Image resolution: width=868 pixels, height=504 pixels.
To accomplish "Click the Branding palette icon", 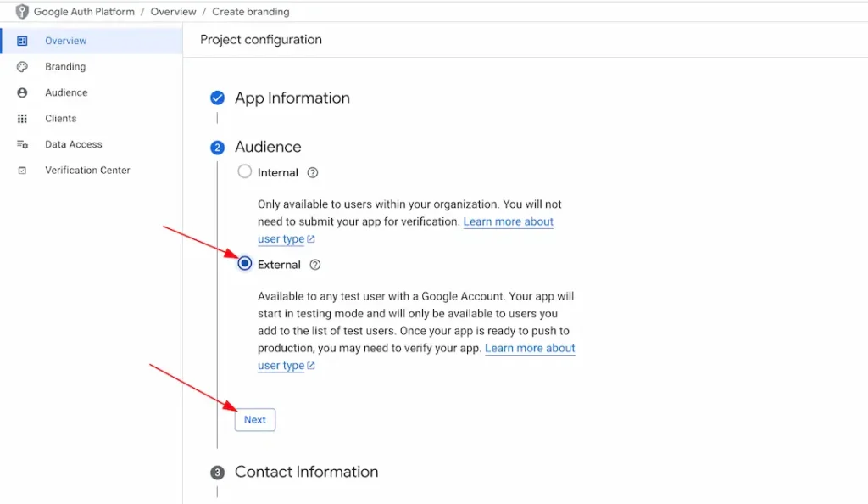I will click(23, 67).
